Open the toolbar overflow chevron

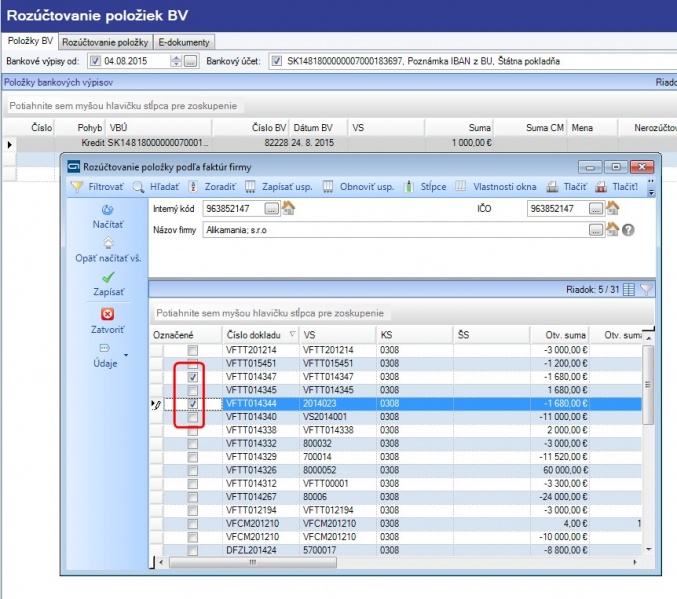point(650,186)
